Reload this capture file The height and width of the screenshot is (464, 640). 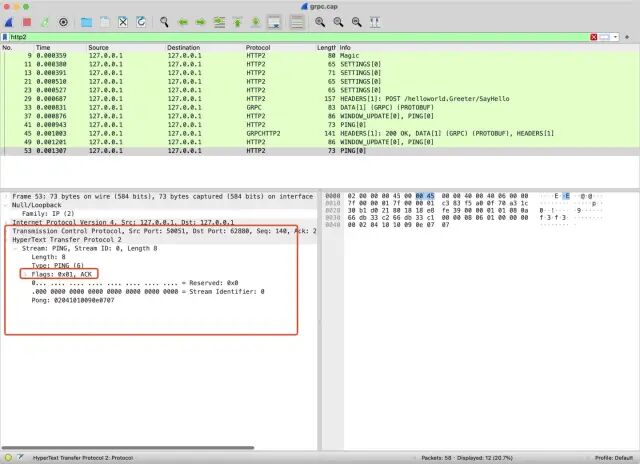pos(141,22)
